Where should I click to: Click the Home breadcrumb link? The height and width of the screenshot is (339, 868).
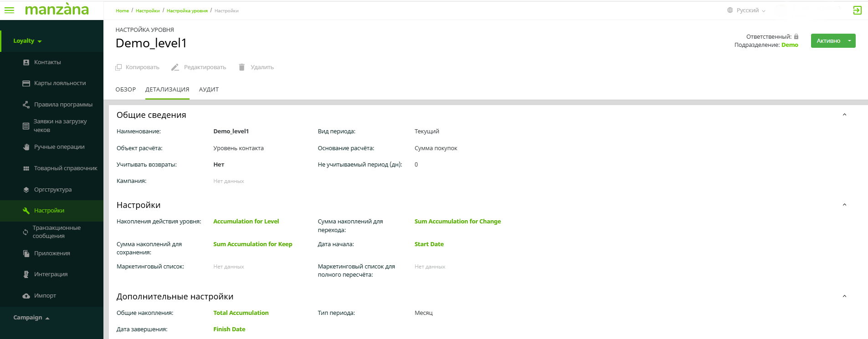(122, 11)
